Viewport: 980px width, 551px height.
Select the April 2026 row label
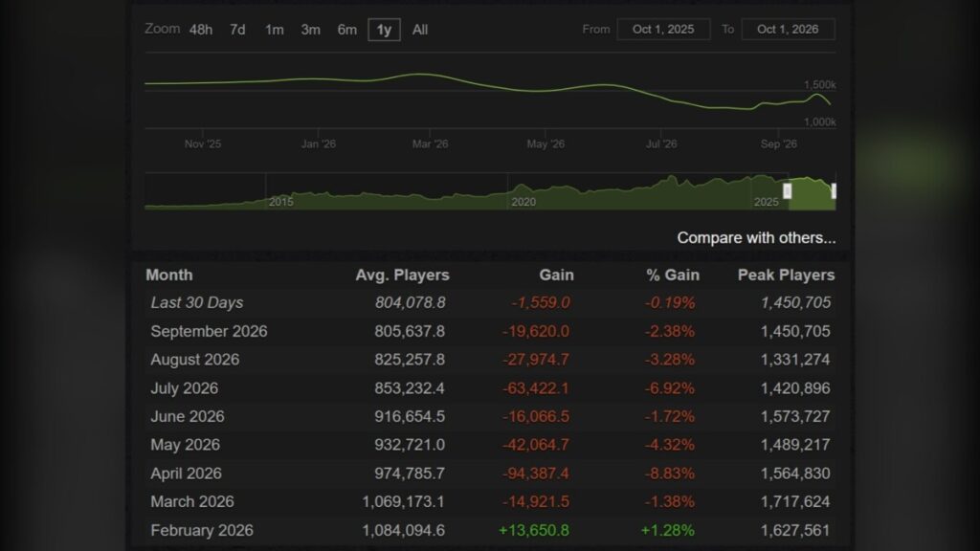[187, 474]
